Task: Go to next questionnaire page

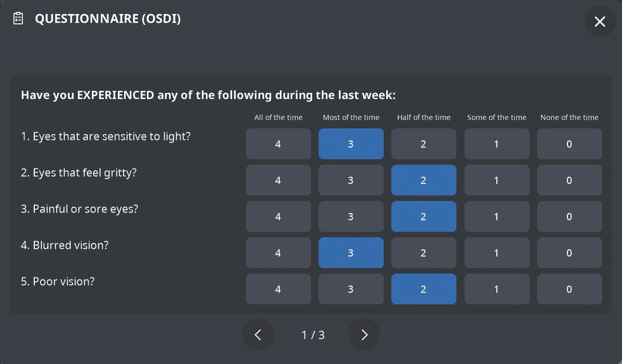Action: click(x=364, y=335)
